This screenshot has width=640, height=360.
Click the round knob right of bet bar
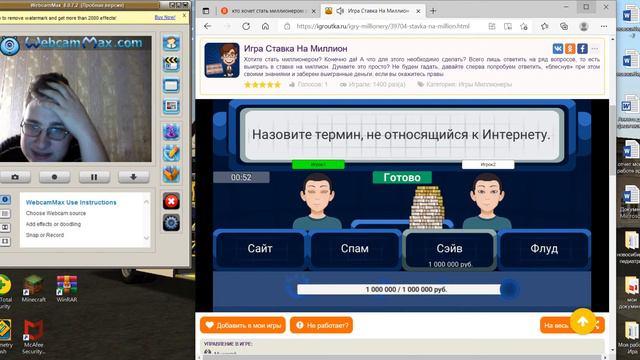509,289
